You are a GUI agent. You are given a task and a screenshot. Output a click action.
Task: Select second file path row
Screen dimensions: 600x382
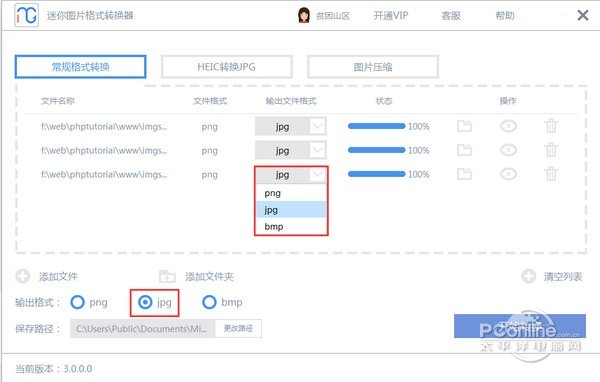(104, 150)
